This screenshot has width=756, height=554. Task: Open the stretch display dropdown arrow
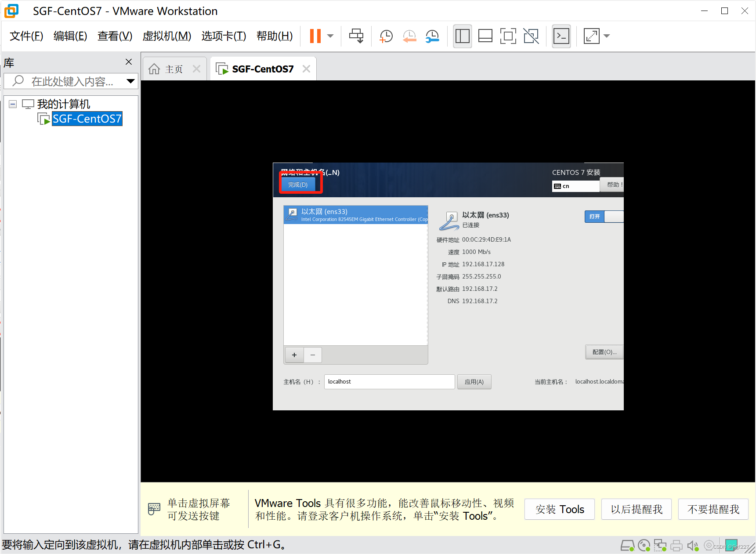pyautogui.click(x=607, y=36)
